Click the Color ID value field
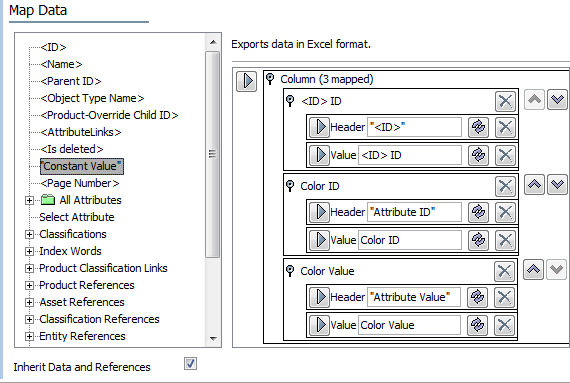The width and height of the screenshot is (570, 383). 410,240
